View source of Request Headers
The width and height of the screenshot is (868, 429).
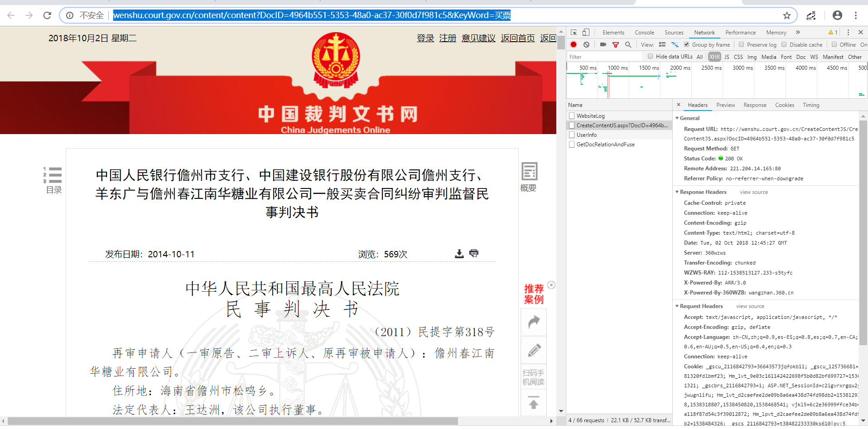tap(750, 306)
